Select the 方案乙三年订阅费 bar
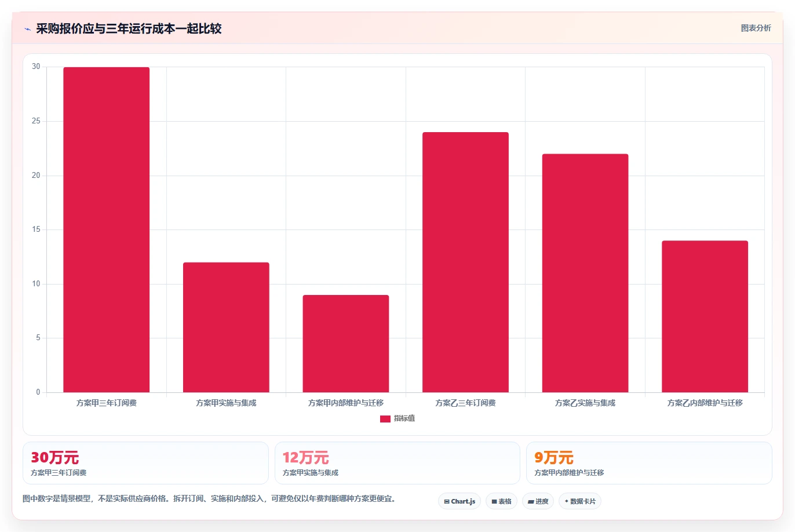Image resolution: width=795 pixels, height=532 pixels. pos(465,262)
